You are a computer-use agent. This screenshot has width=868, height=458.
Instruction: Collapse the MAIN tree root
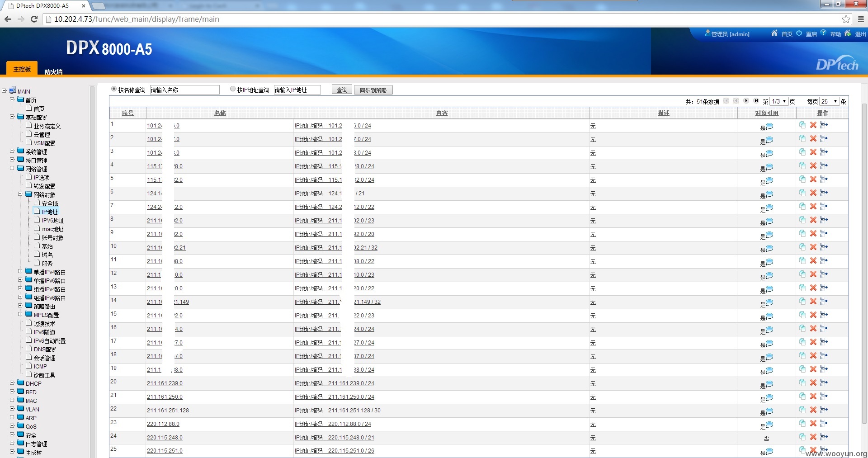(4, 90)
